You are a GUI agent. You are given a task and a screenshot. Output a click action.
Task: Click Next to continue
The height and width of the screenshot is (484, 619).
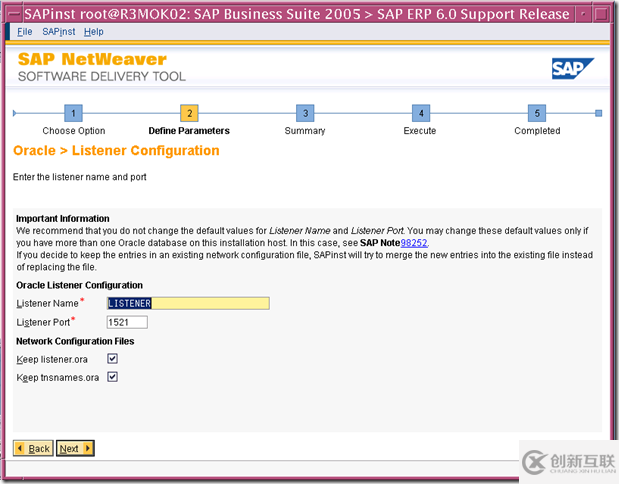pos(75,448)
